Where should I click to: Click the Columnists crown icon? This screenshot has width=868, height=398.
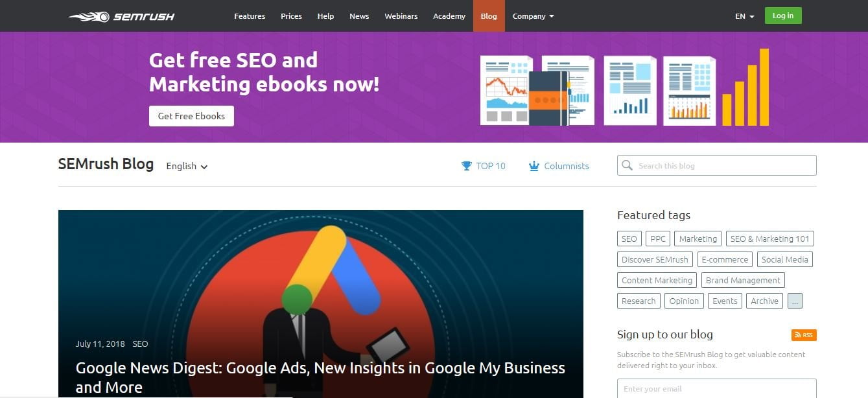[x=534, y=166]
